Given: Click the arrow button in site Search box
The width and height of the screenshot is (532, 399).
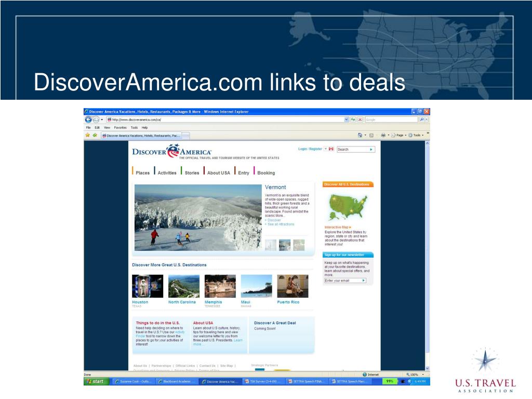Looking at the screenshot, I should tap(371, 149).
